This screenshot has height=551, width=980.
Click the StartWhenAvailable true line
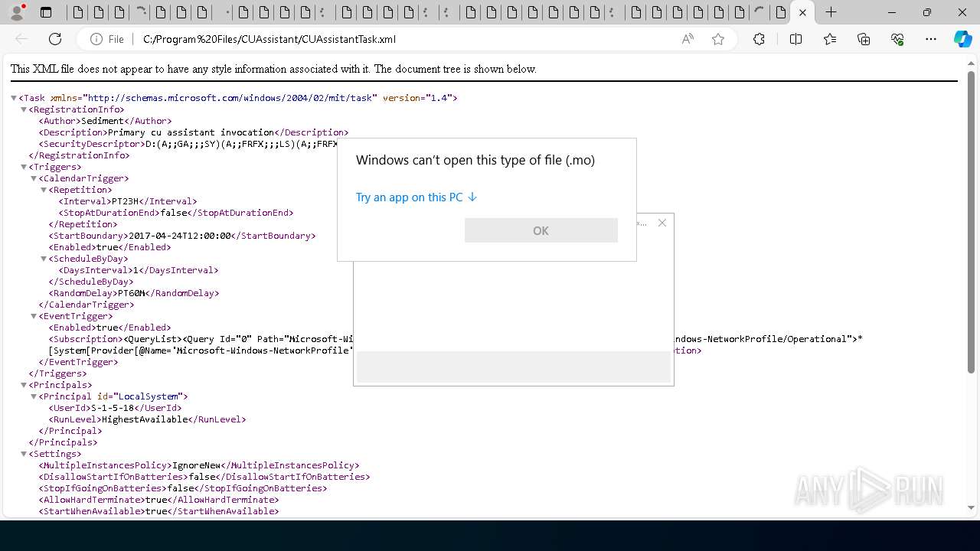[x=158, y=511]
